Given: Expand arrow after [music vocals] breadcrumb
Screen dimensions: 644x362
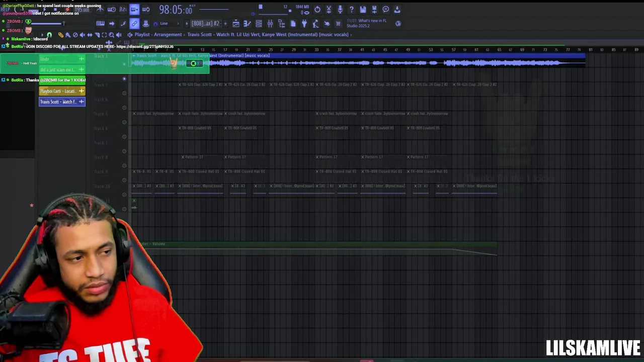Looking at the screenshot, I should pyautogui.click(x=351, y=35).
